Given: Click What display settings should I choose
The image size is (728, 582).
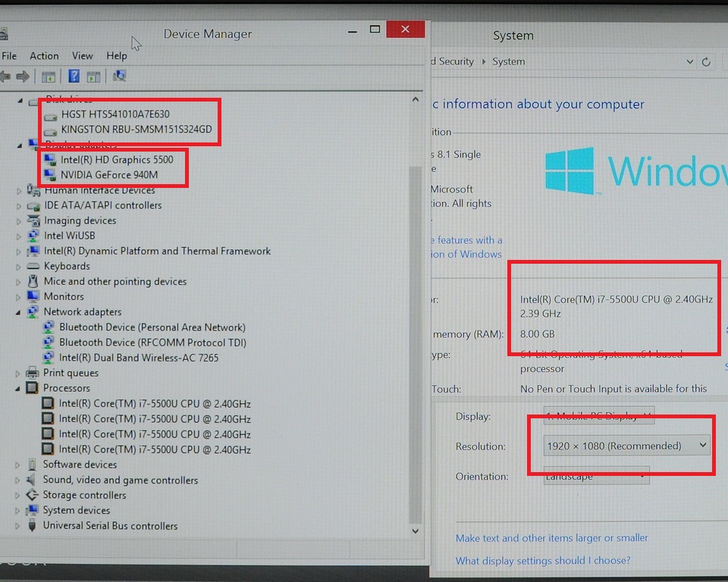Looking at the screenshot, I should pos(543,561).
